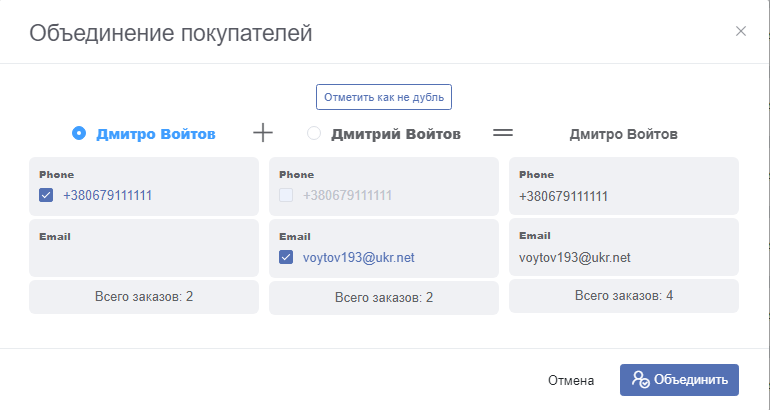This screenshot has width=770, height=410.
Task: Click Отметить как не дубль button
Action: (x=384, y=97)
